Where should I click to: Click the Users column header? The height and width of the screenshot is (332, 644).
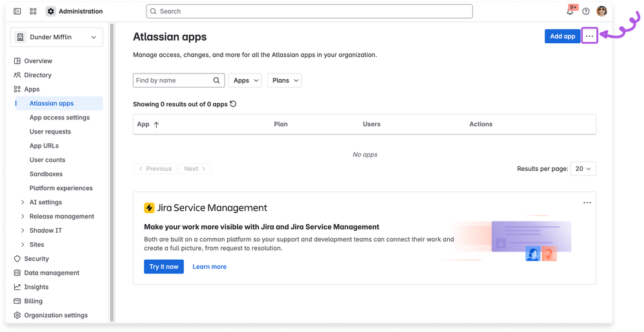371,124
